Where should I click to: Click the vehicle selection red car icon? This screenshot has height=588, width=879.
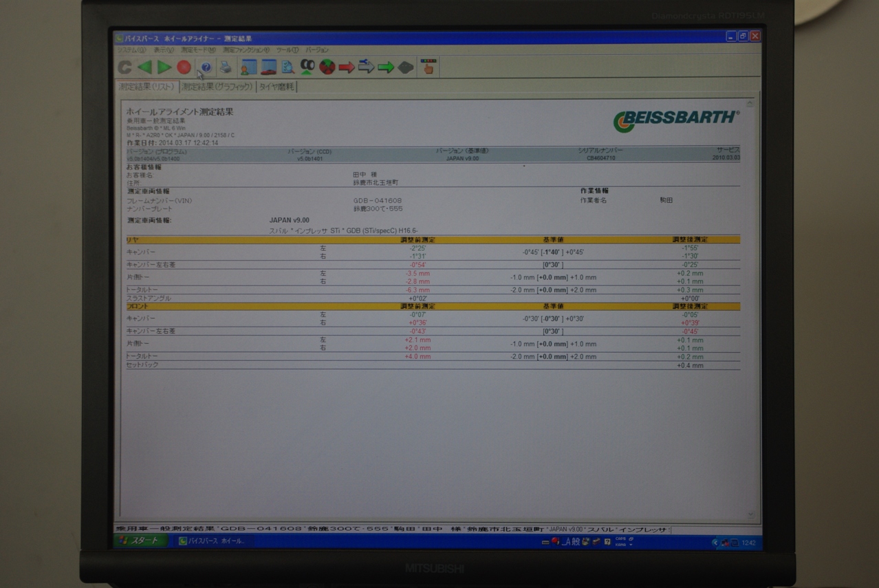click(268, 67)
